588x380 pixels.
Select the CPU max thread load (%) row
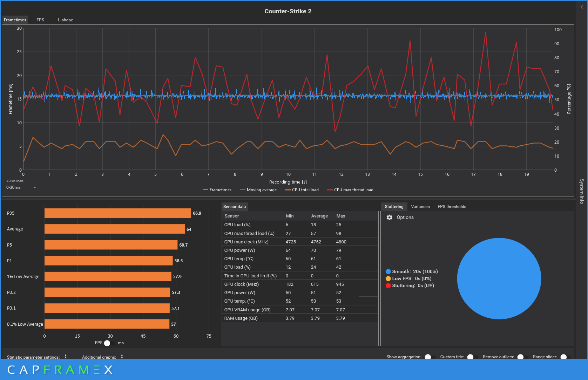[x=300, y=233]
